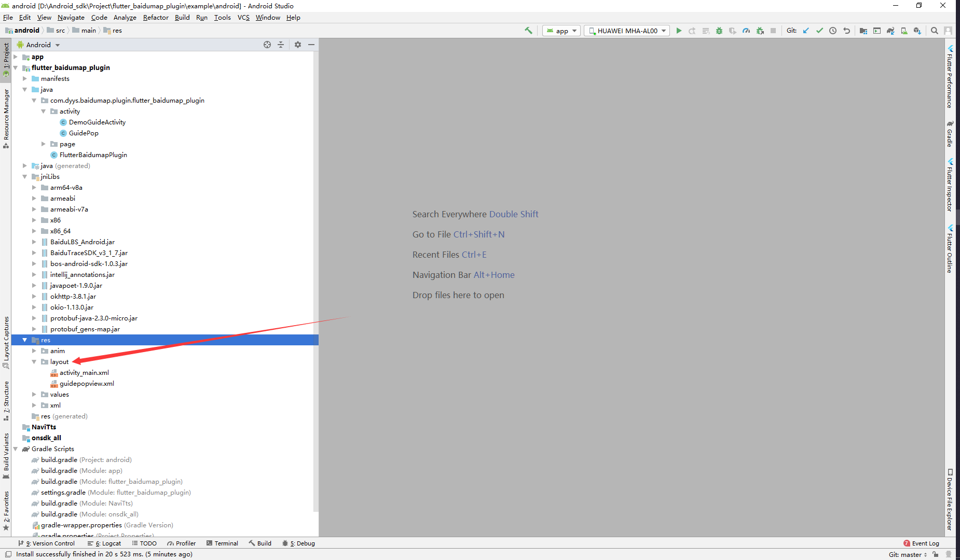
Task: Open the Android view selector dropdown
Action: (x=38, y=45)
